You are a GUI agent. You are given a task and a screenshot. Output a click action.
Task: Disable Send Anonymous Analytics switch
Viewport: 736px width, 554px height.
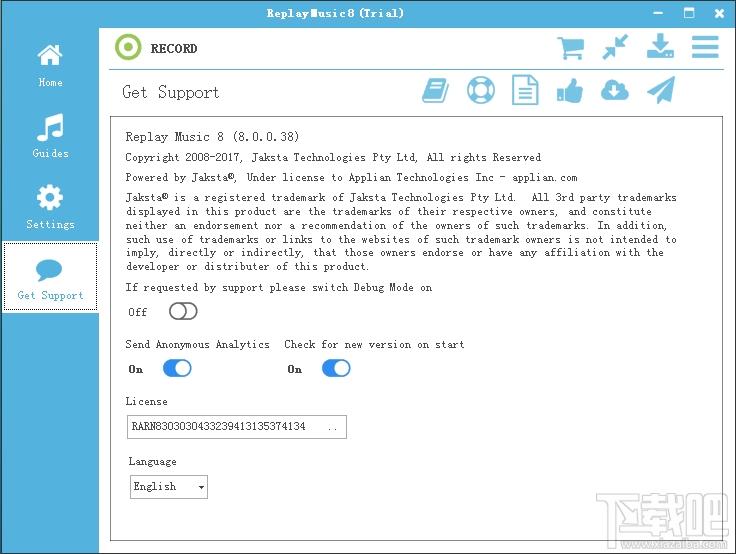tap(177, 369)
